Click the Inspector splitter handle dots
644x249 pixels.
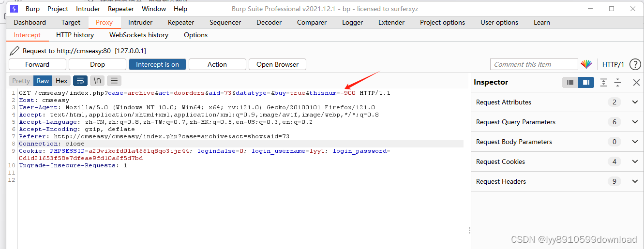pyautogui.click(x=469, y=231)
